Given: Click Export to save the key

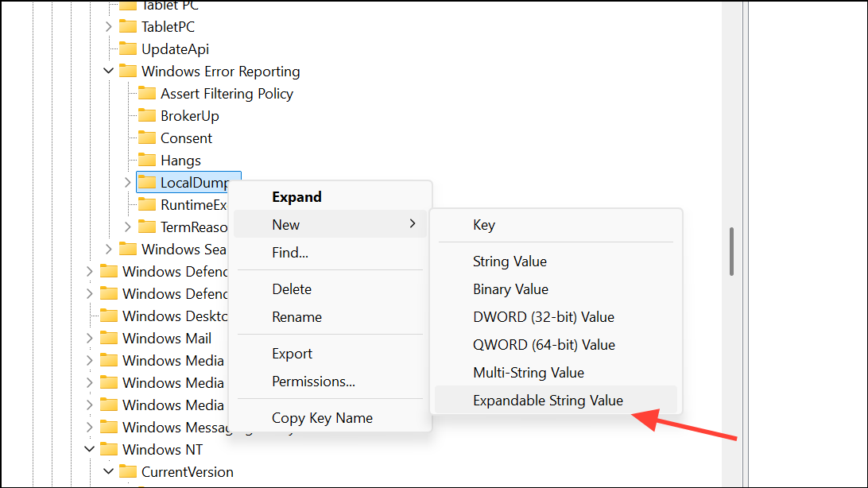Looking at the screenshot, I should click(x=291, y=353).
